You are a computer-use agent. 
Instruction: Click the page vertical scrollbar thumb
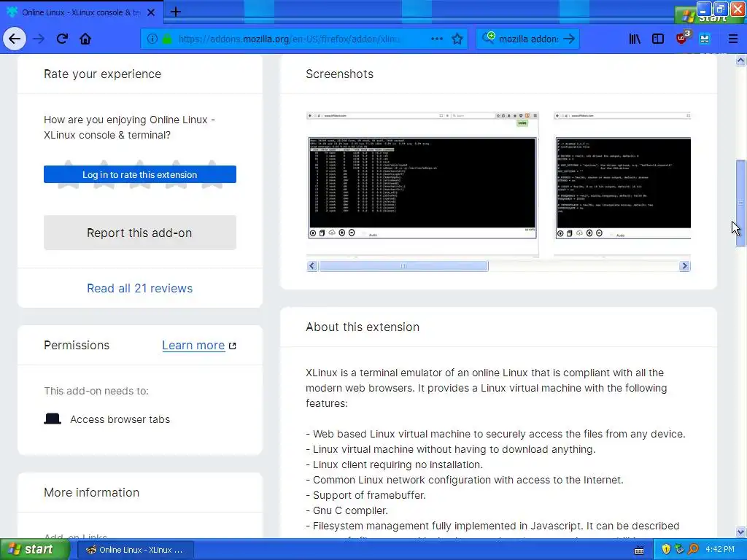pos(740,203)
